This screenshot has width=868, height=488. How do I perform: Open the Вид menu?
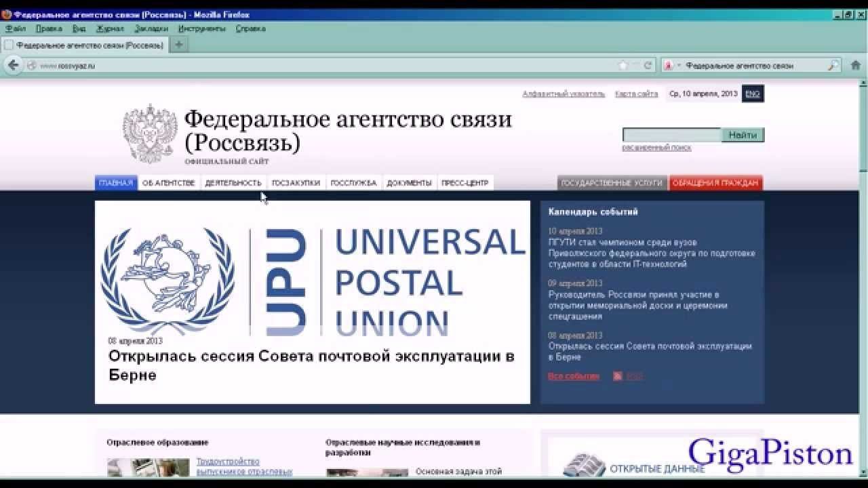coord(79,28)
